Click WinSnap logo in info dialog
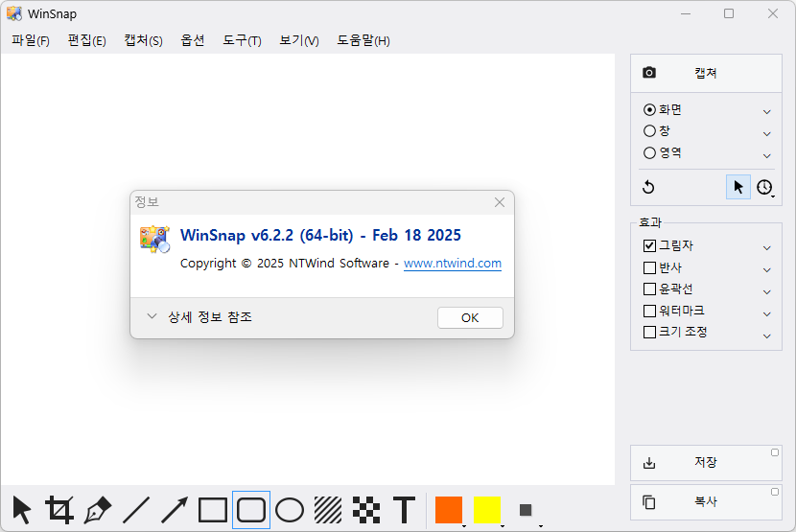 [154, 239]
